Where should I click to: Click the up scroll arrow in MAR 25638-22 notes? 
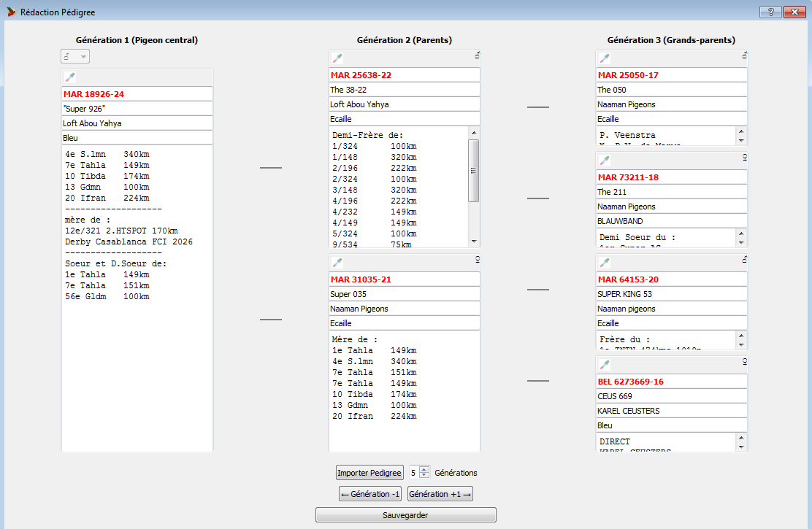pos(474,133)
